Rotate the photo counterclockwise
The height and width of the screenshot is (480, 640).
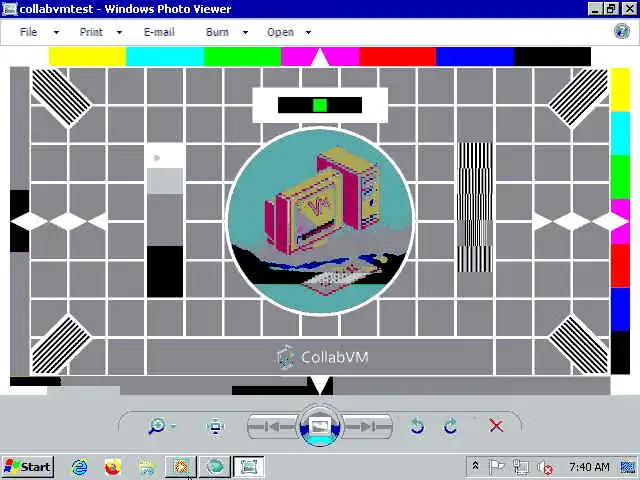click(417, 426)
